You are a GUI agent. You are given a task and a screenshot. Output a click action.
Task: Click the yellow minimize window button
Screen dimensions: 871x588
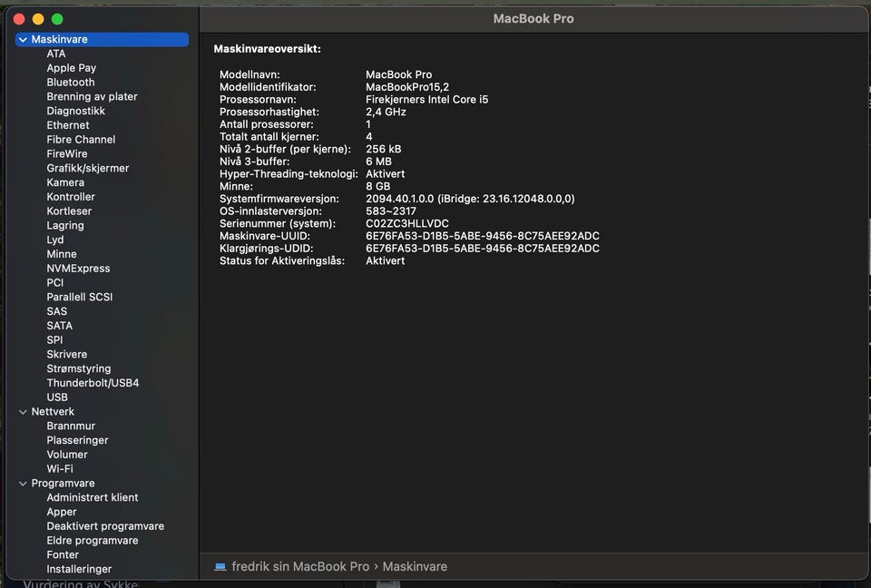(38, 19)
